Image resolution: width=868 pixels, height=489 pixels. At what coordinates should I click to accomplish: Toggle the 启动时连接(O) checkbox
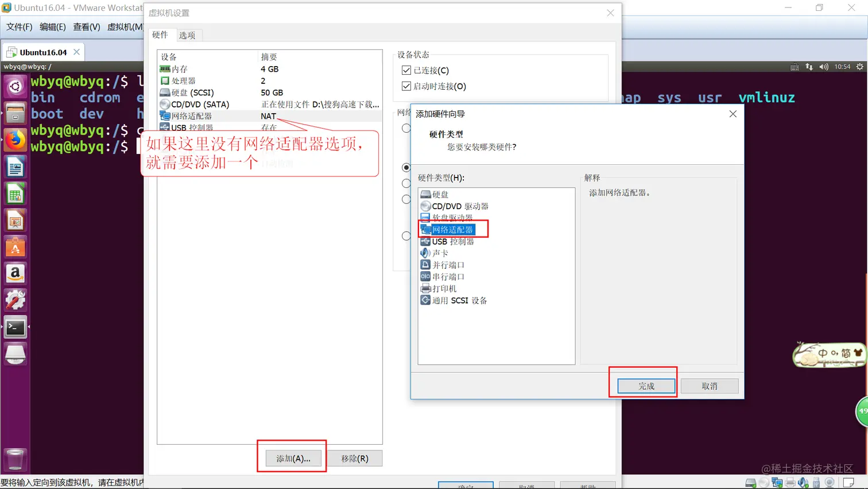[x=406, y=86]
